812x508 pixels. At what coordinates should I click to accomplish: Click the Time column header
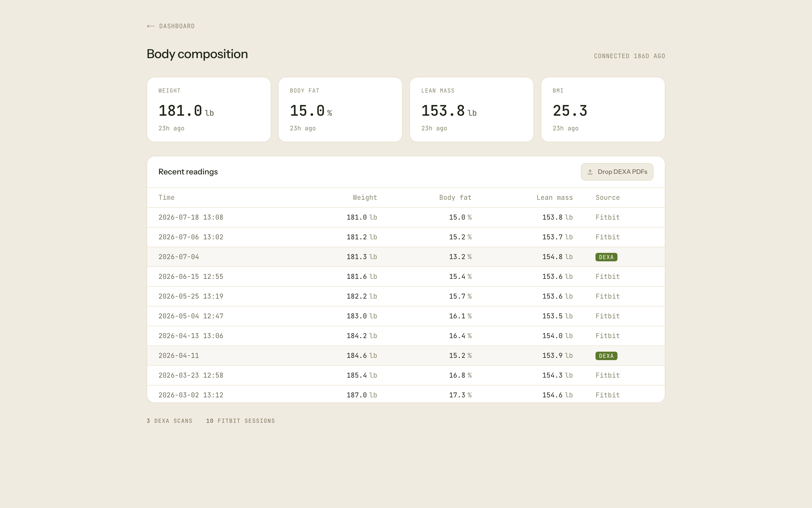pyautogui.click(x=166, y=198)
